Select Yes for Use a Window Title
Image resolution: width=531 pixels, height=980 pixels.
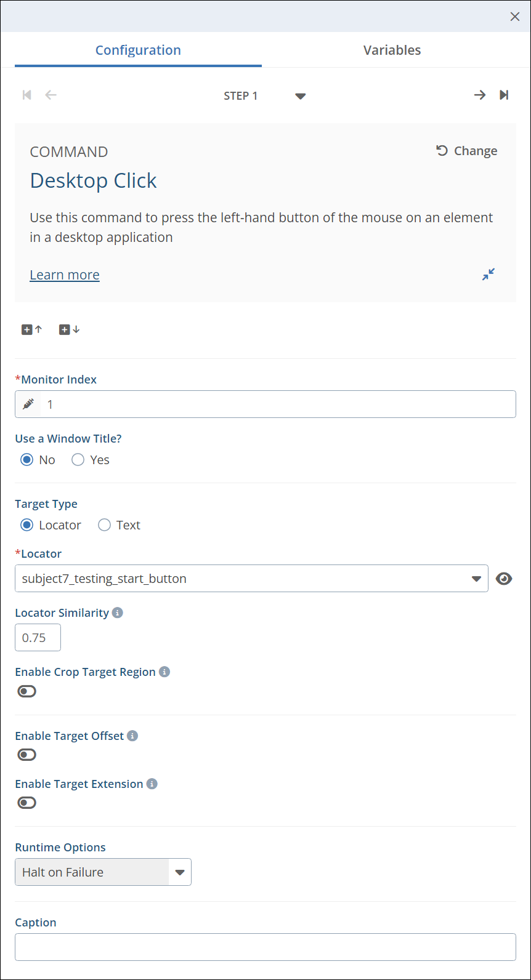click(78, 460)
